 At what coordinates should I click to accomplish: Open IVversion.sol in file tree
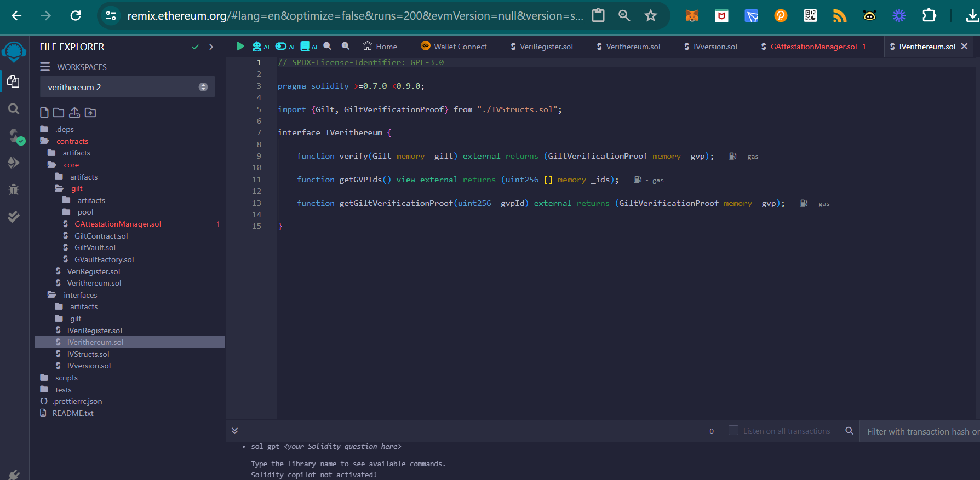(89, 366)
